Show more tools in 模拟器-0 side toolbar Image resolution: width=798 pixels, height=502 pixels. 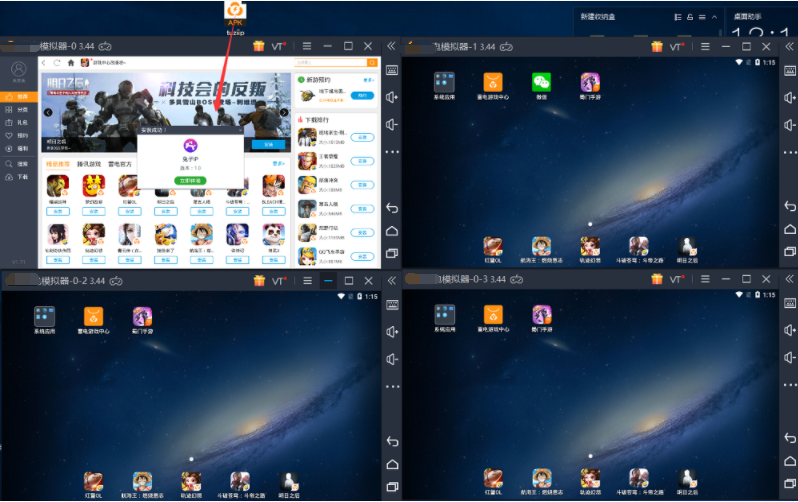coord(392,152)
